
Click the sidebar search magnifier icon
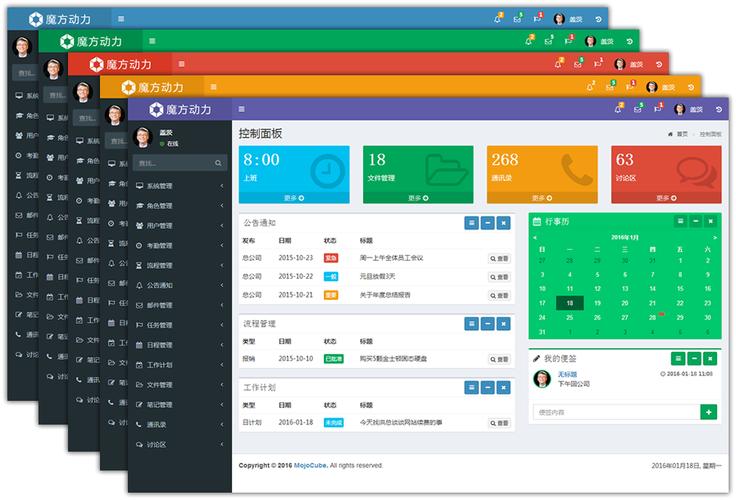[x=218, y=163]
